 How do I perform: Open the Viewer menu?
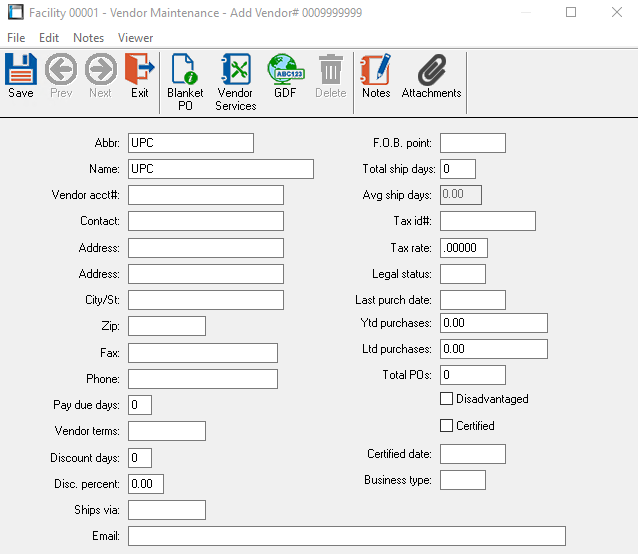tap(136, 38)
